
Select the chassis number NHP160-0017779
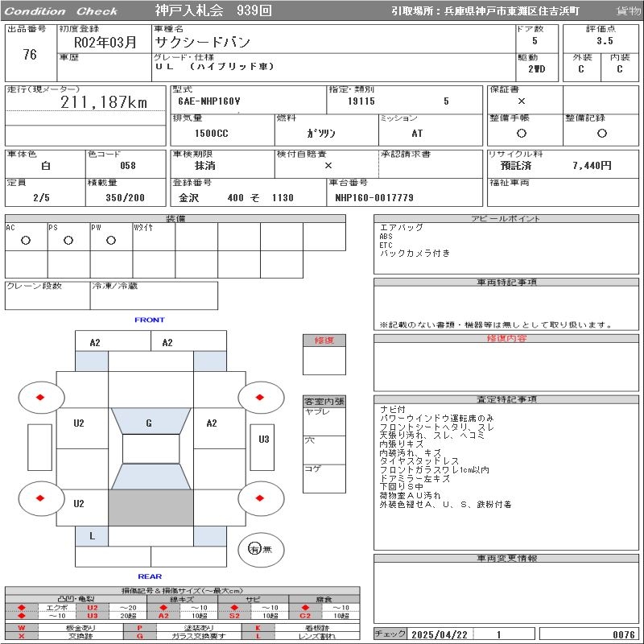pos(374,198)
